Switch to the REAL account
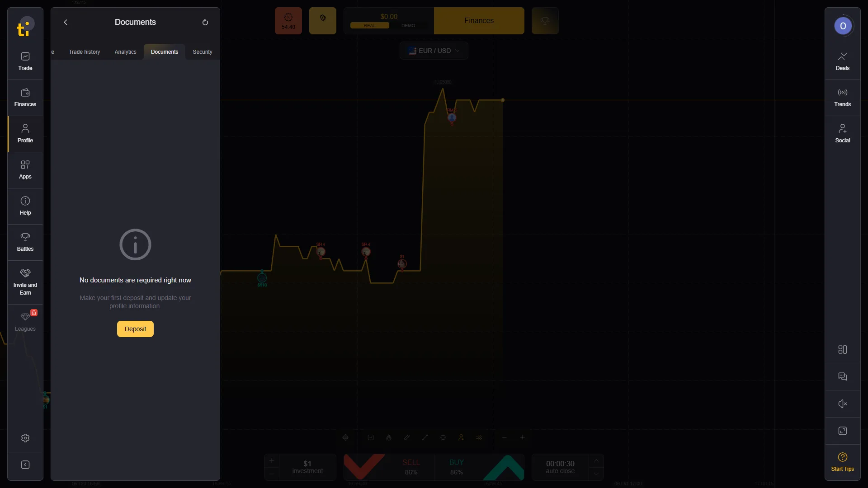The height and width of the screenshot is (488, 868). pyautogui.click(x=370, y=26)
